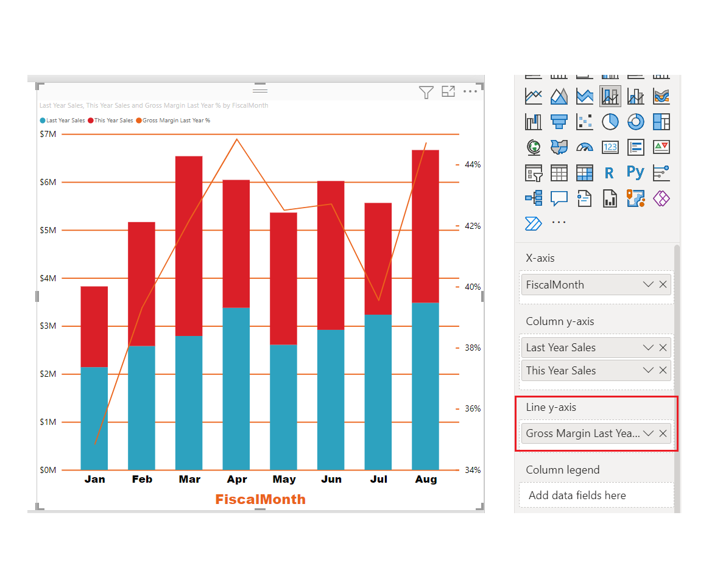
Task: Remove the Last Year Sales field
Action: tap(663, 347)
